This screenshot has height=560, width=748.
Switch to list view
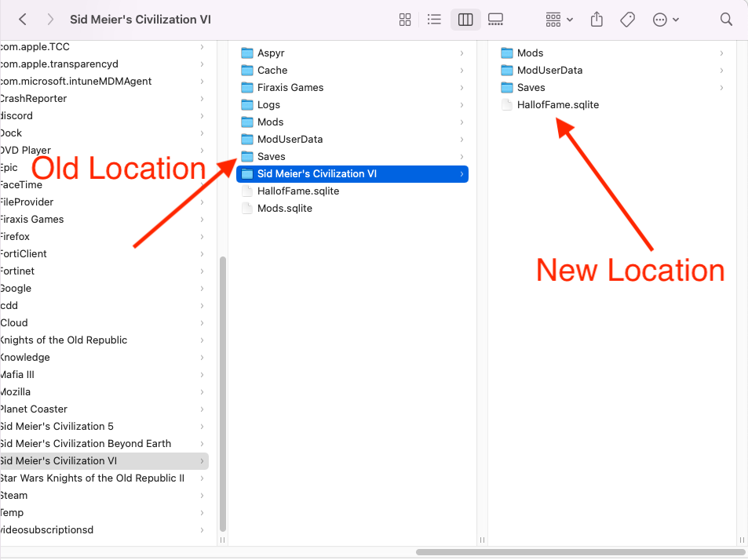click(x=434, y=20)
